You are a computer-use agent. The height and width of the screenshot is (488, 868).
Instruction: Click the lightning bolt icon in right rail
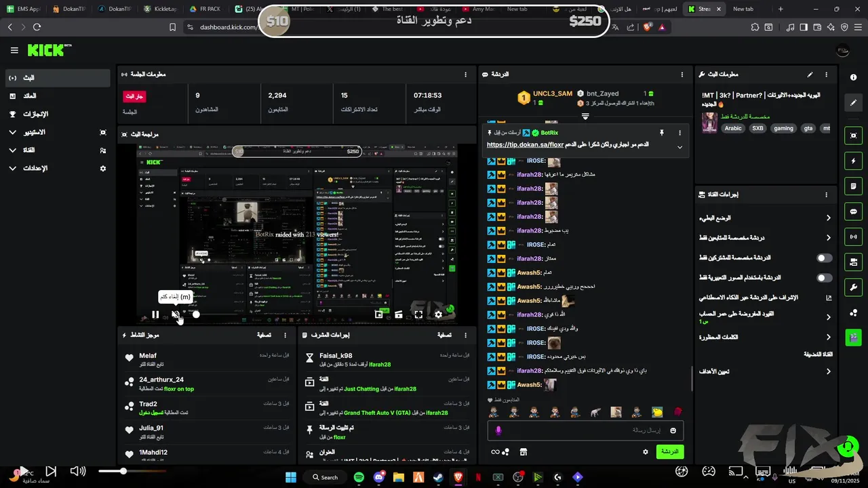coord(854,161)
